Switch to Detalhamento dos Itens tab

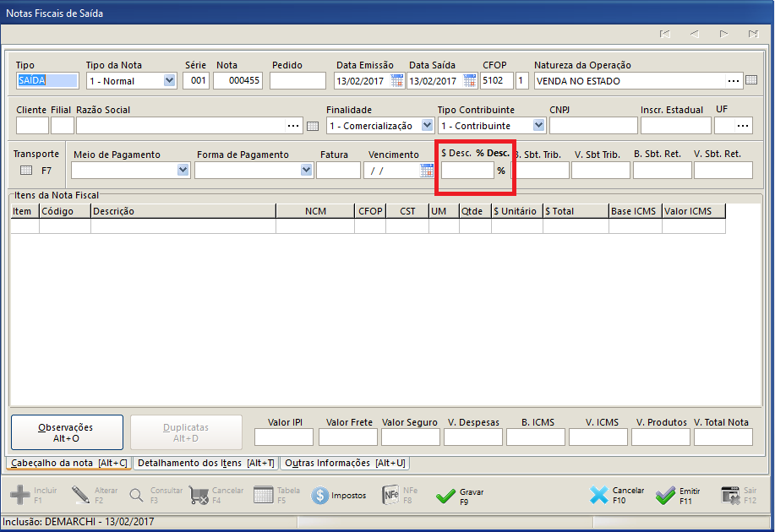[x=206, y=463]
